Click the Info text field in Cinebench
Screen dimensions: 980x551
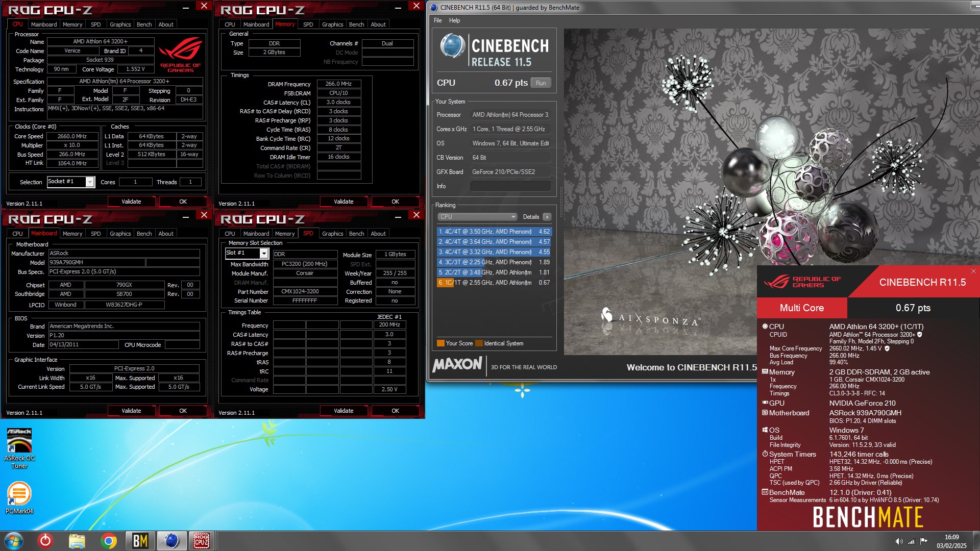(x=510, y=186)
